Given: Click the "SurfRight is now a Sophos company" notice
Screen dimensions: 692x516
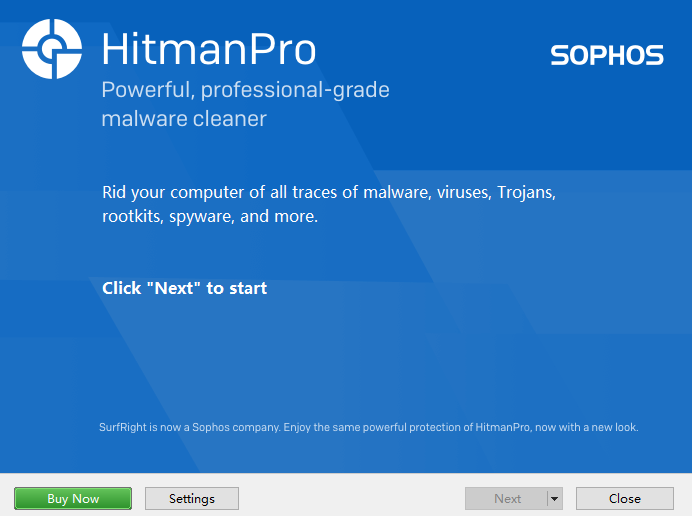Looking at the screenshot, I should coord(369,427).
